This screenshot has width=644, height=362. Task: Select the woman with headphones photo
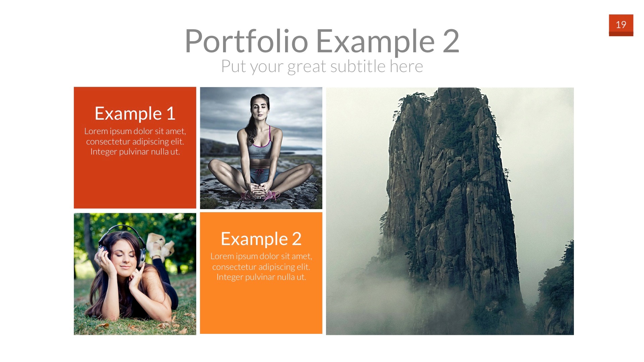tap(135, 274)
